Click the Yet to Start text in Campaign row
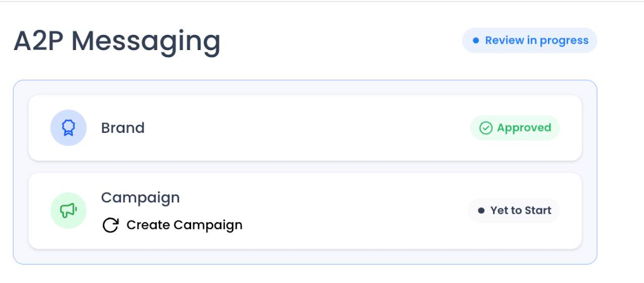The width and height of the screenshot is (644, 283). pyautogui.click(x=521, y=211)
